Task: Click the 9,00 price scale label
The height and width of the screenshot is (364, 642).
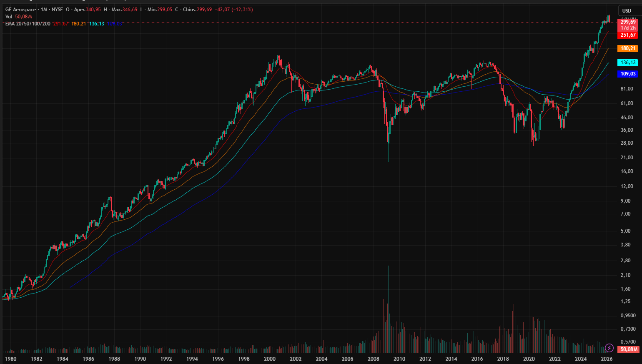Action: pos(626,201)
